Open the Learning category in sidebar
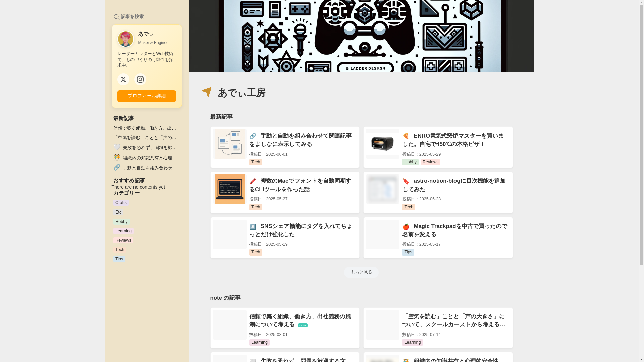Viewport: 644px width, 362px height. click(x=123, y=231)
